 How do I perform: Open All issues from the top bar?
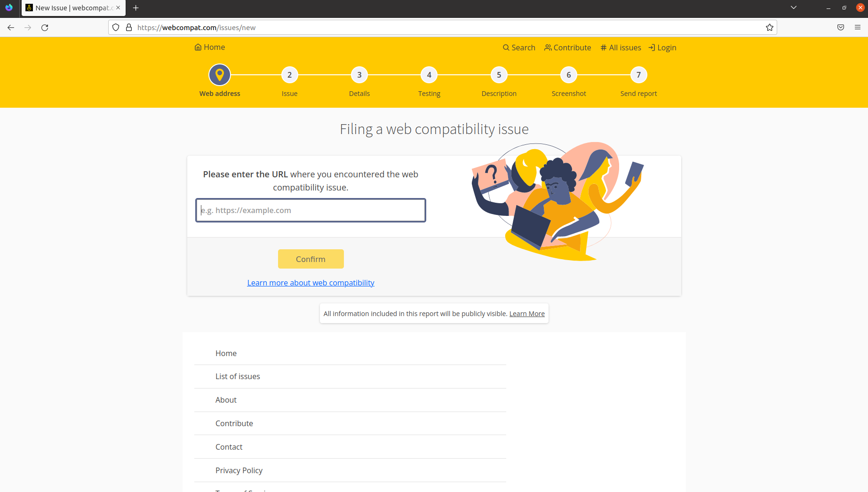620,48
